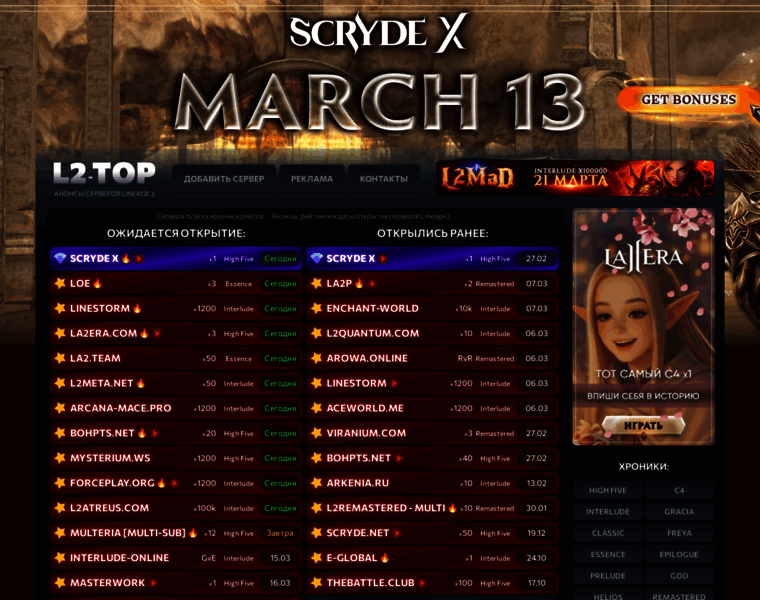
Task: Select the HIGH FIVE chronicle filter
Action: [x=608, y=490]
